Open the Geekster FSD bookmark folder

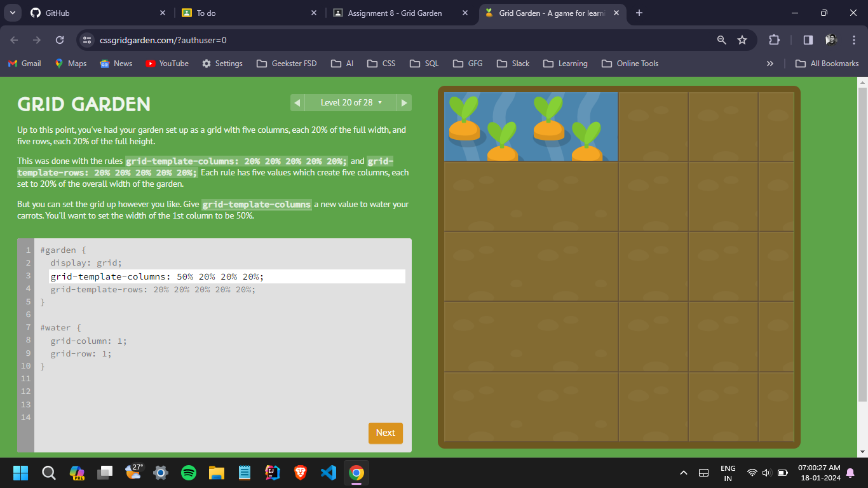pos(287,64)
